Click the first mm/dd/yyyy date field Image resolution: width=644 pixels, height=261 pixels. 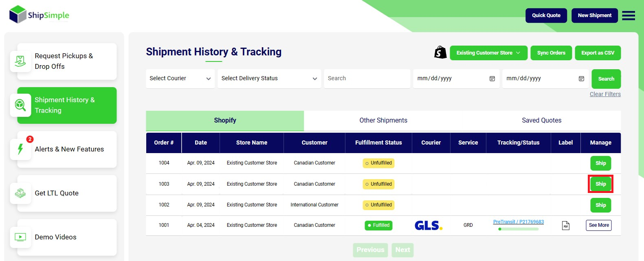[456, 79]
